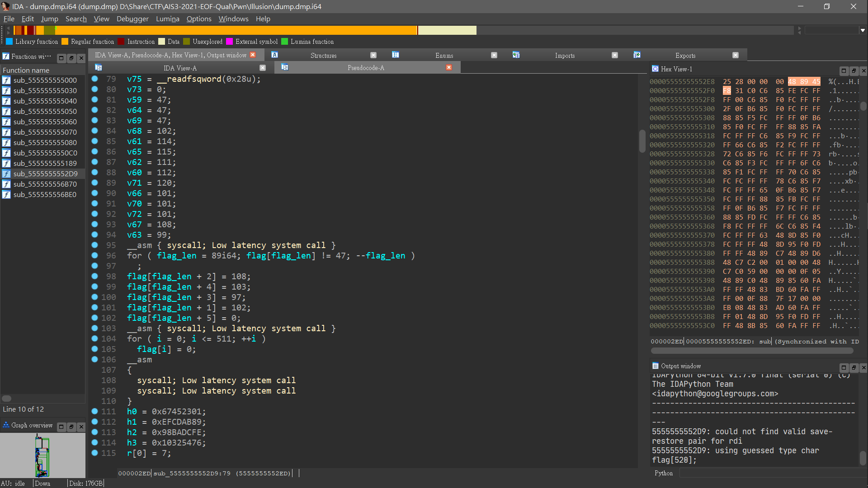Viewport: 868px width, 488px height.
Task: Open the Windows menu
Action: click(x=233, y=19)
